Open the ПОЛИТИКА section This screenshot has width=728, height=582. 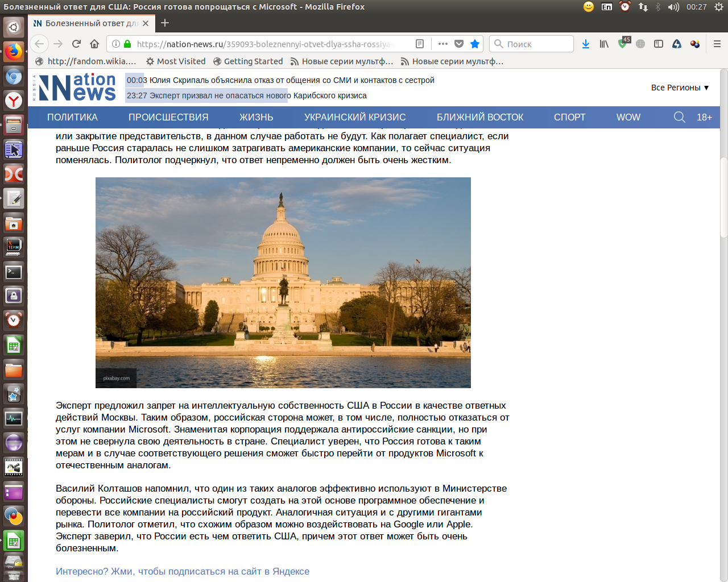point(72,117)
